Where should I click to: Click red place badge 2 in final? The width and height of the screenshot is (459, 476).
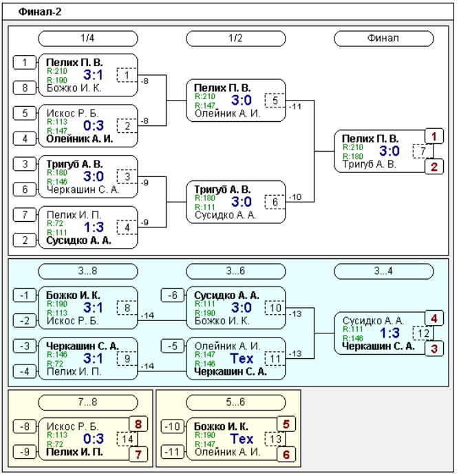434,167
